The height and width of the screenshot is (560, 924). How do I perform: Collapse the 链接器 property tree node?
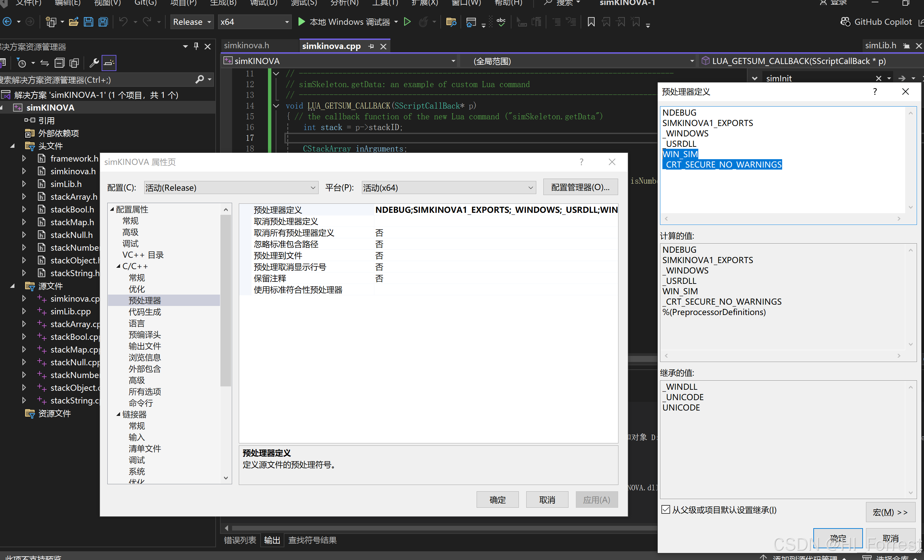pos(118,414)
